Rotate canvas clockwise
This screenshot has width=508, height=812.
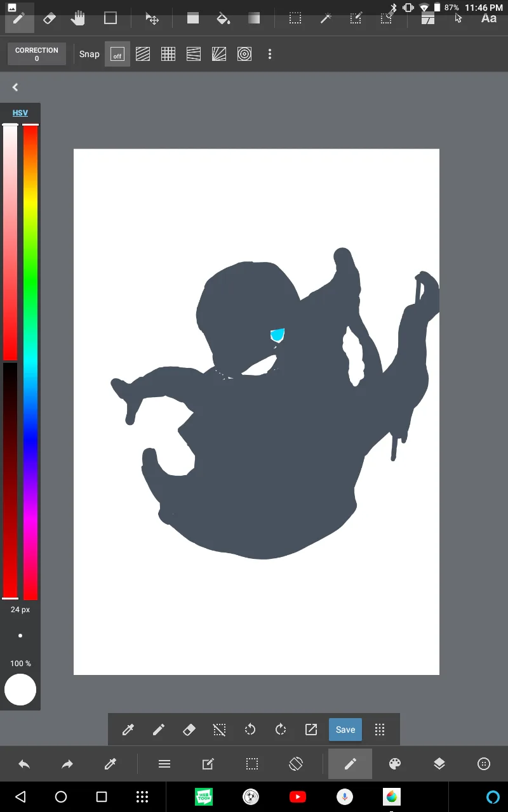coord(281,730)
